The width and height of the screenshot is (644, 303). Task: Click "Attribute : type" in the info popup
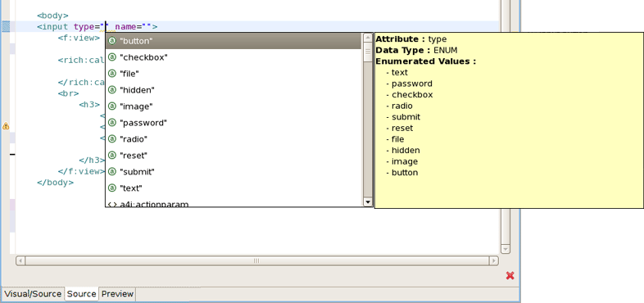[x=411, y=39]
